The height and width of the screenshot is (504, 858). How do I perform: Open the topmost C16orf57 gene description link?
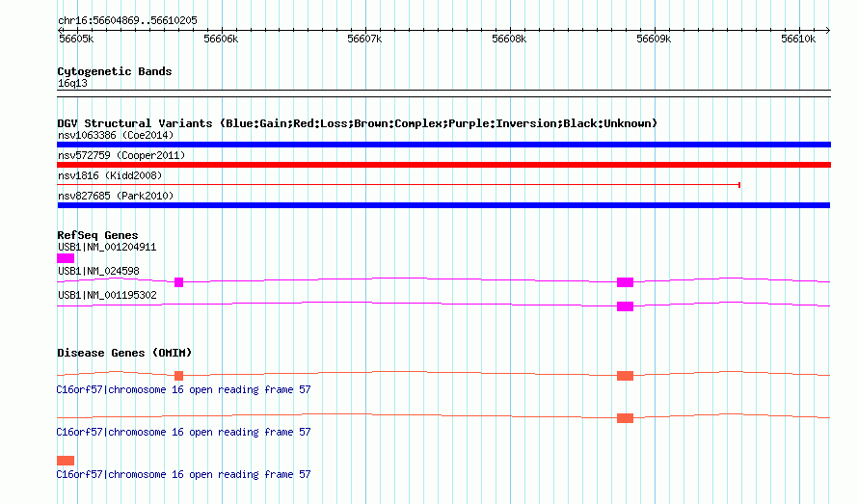pyautogui.click(x=183, y=390)
